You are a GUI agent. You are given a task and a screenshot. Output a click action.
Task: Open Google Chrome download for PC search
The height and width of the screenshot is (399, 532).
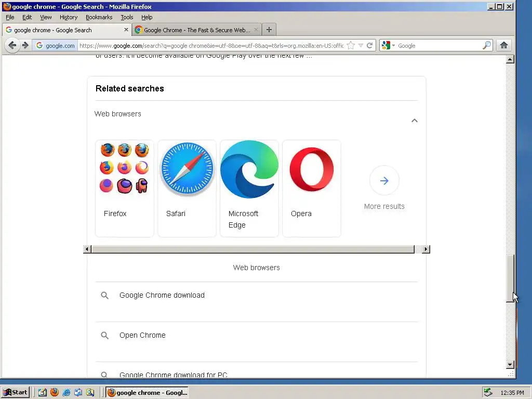tap(174, 375)
